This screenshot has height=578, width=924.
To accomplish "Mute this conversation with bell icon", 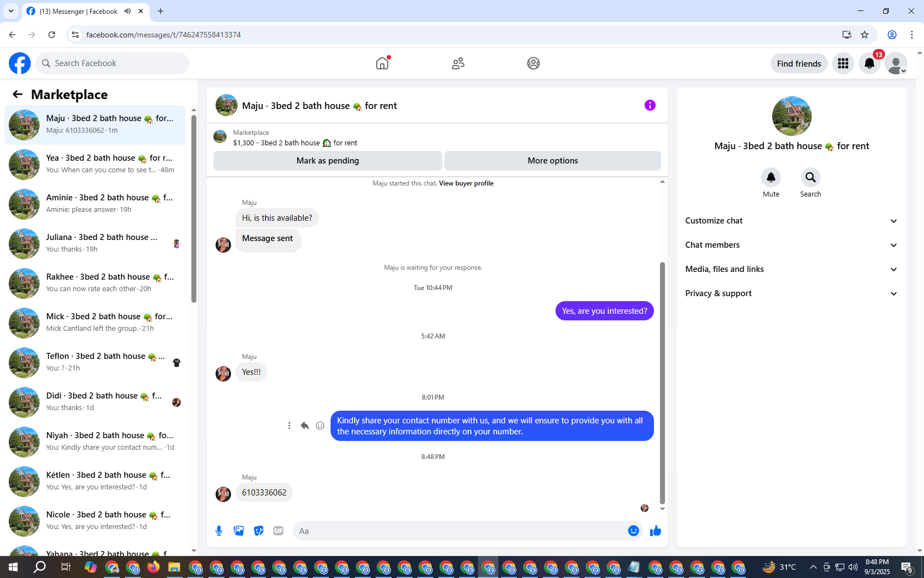I will click(x=771, y=177).
